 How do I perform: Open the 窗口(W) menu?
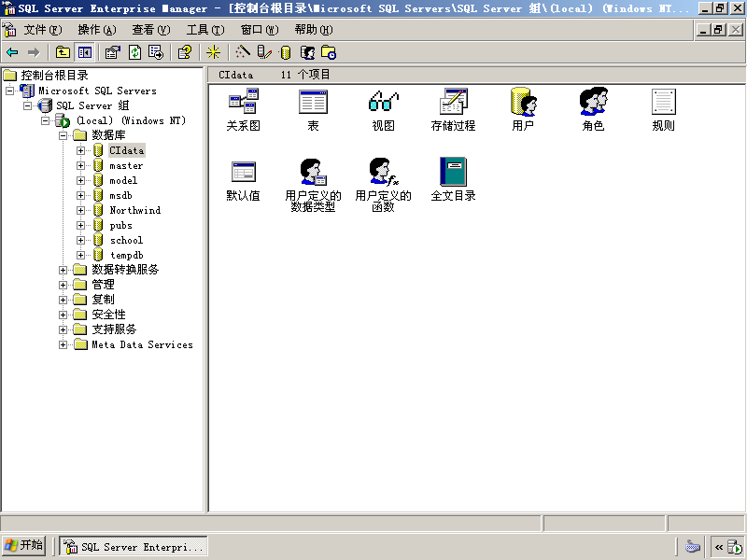coord(260,30)
